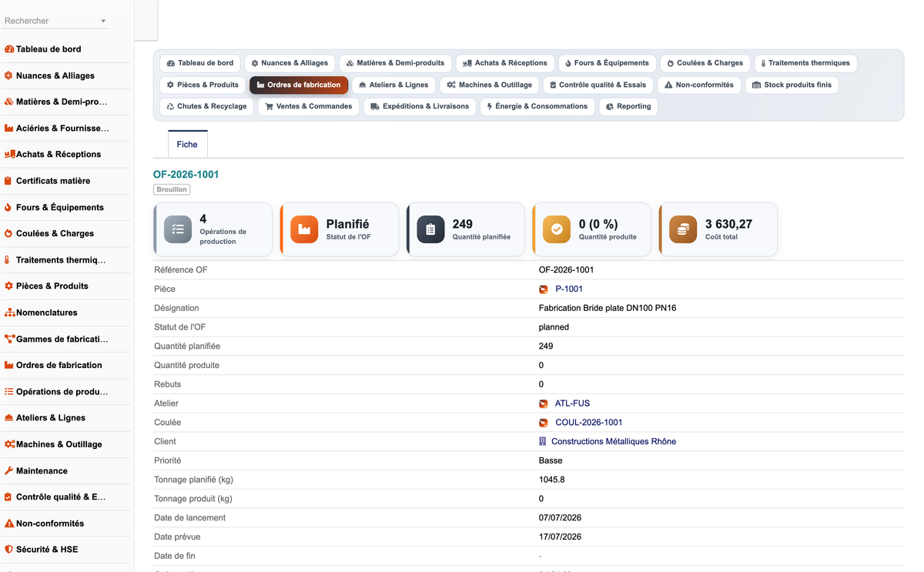Open Stock produits finis menu item

792,85
